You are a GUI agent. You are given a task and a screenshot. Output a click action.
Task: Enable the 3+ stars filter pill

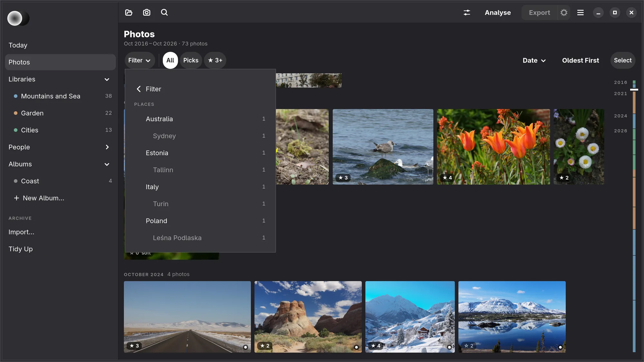[215, 60]
